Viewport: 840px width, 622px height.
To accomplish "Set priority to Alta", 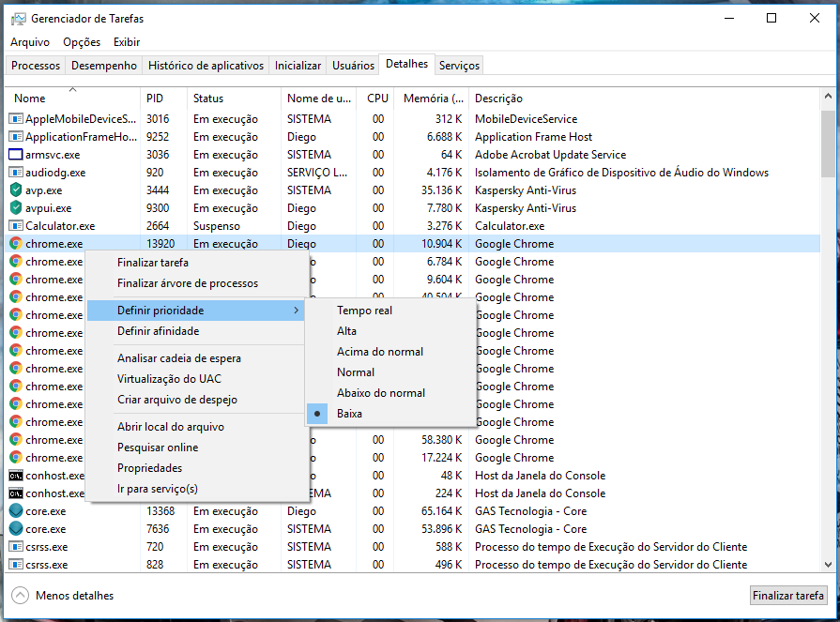I will (x=390, y=331).
